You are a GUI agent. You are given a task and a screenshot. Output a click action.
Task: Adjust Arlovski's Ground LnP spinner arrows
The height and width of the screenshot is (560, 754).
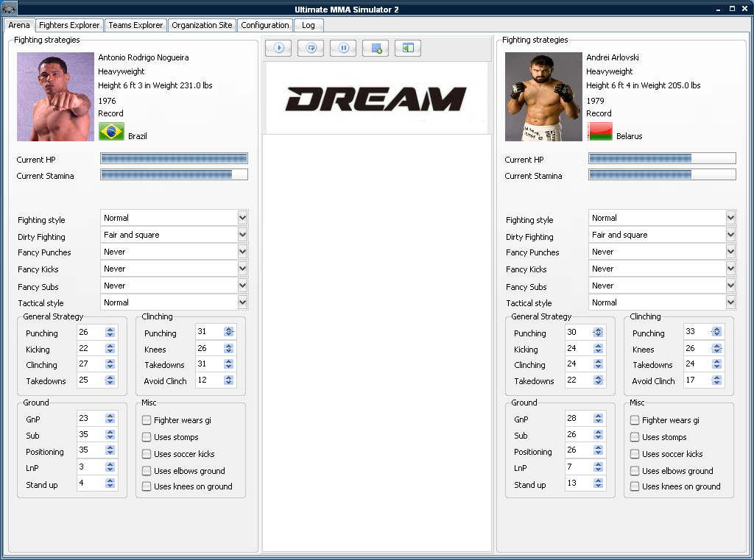pos(598,467)
